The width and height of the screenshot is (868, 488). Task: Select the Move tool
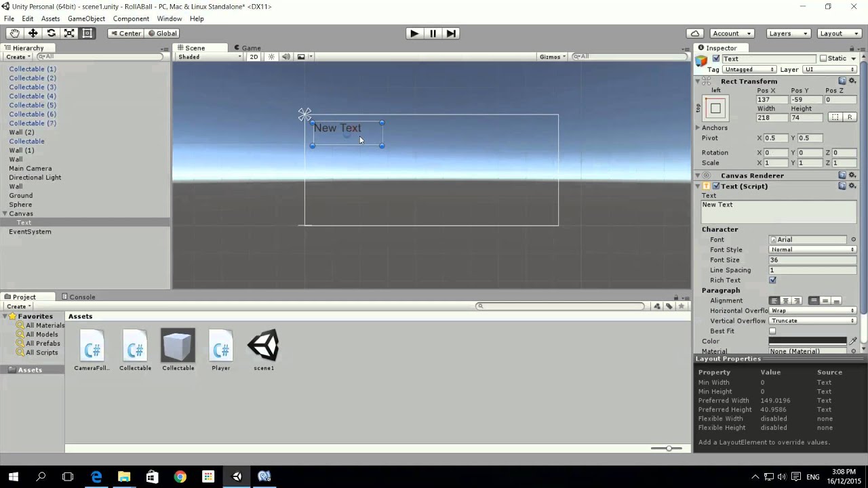point(33,33)
